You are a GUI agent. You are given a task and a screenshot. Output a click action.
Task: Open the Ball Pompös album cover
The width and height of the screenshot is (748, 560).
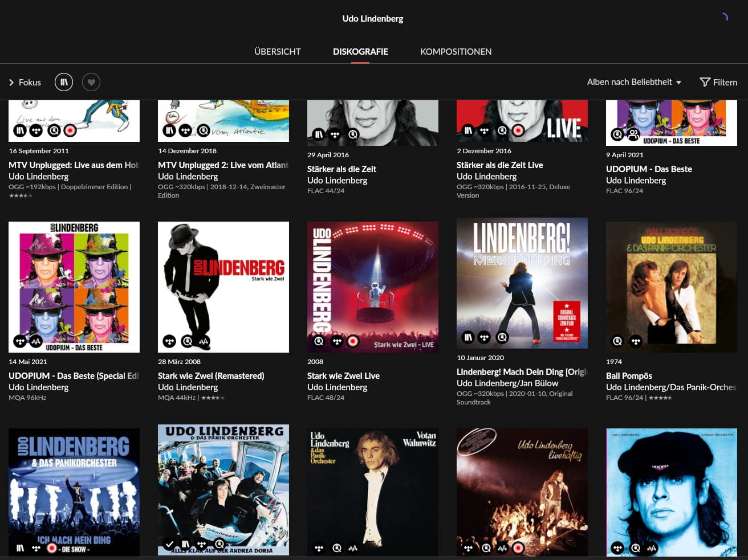tap(672, 287)
